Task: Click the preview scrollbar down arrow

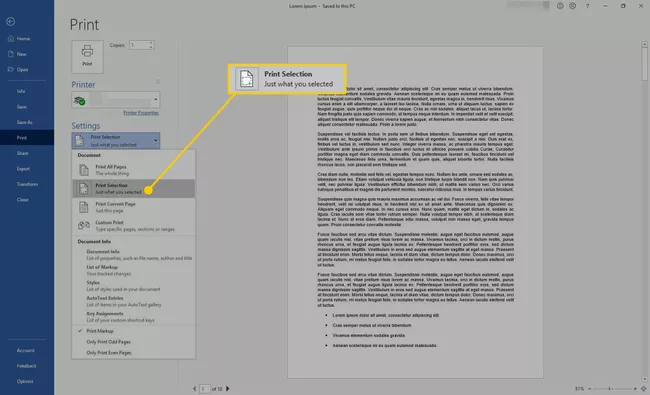Action: click(644, 379)
